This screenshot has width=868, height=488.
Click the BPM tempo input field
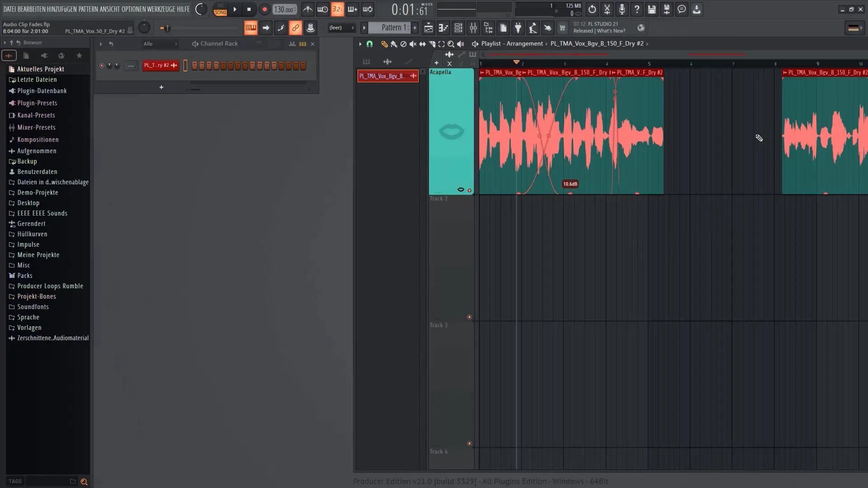(284, 9)
